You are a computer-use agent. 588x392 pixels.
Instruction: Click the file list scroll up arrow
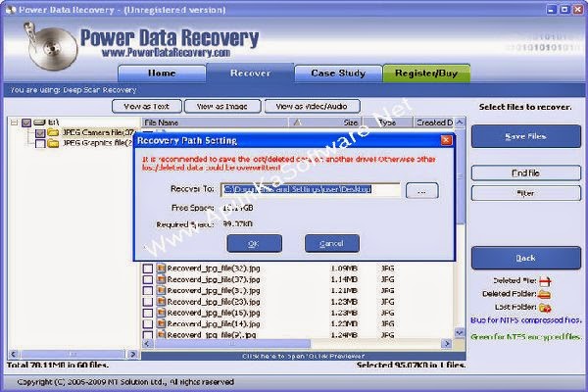[461, 122]
